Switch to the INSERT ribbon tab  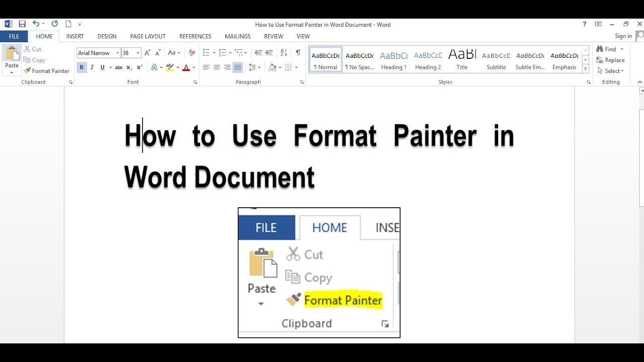pyautogui.click(x=75, y=36)
